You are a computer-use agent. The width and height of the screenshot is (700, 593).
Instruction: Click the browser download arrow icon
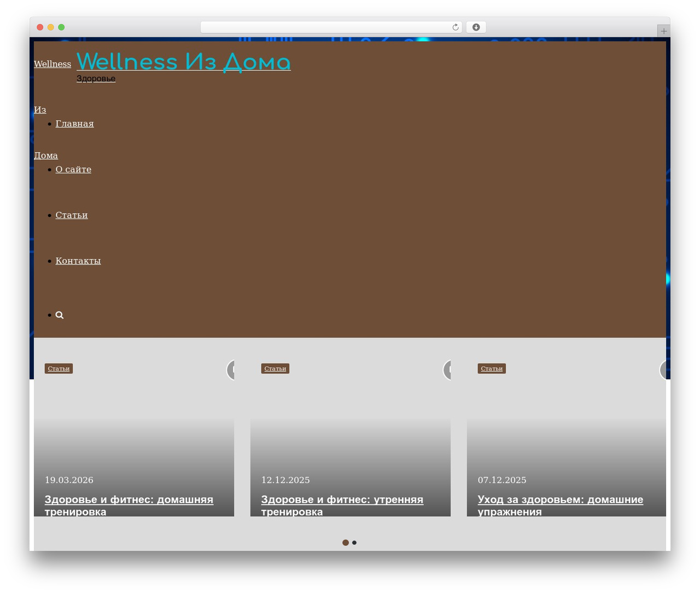click(x=476, y=27)
